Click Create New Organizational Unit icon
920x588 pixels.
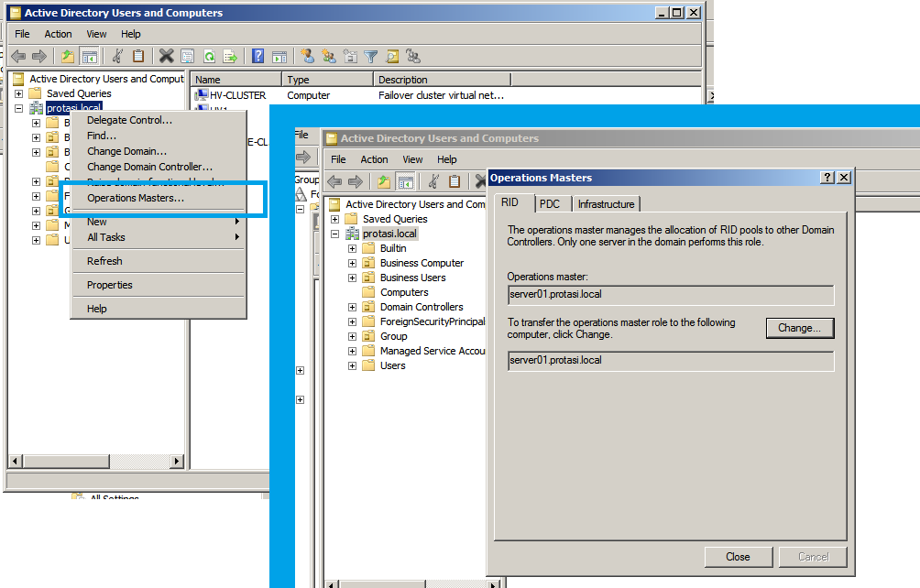pos(350,56)
